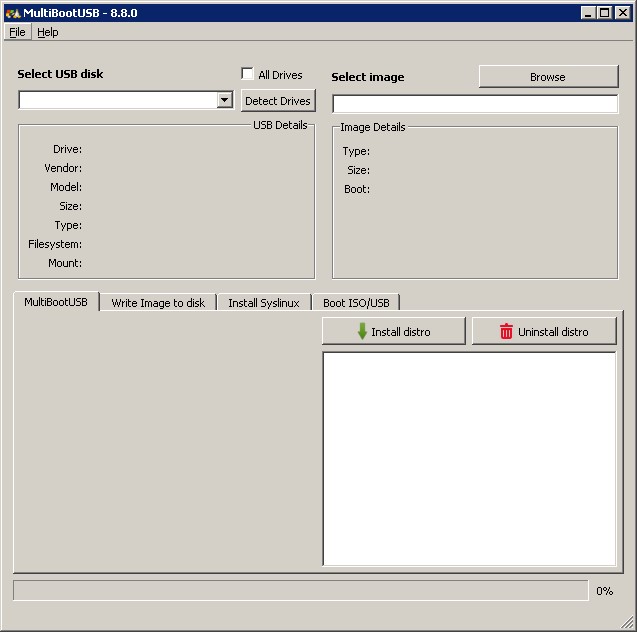Screen dimensions: 637x632
Task: Click the Boot: label in Image Details
Action: [x=357, y=189]
